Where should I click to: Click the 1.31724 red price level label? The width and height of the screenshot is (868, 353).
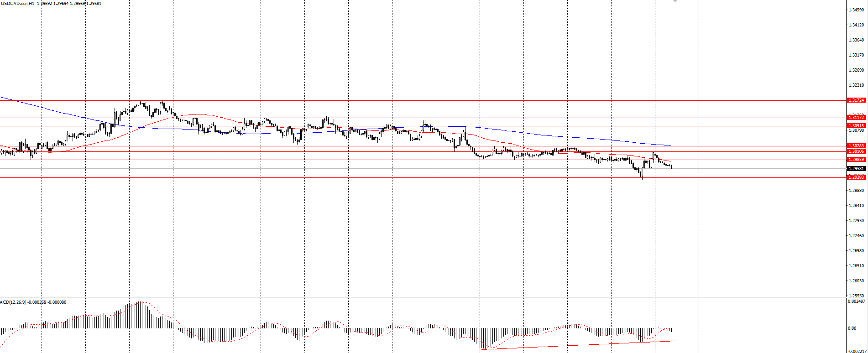coord(856,100)
